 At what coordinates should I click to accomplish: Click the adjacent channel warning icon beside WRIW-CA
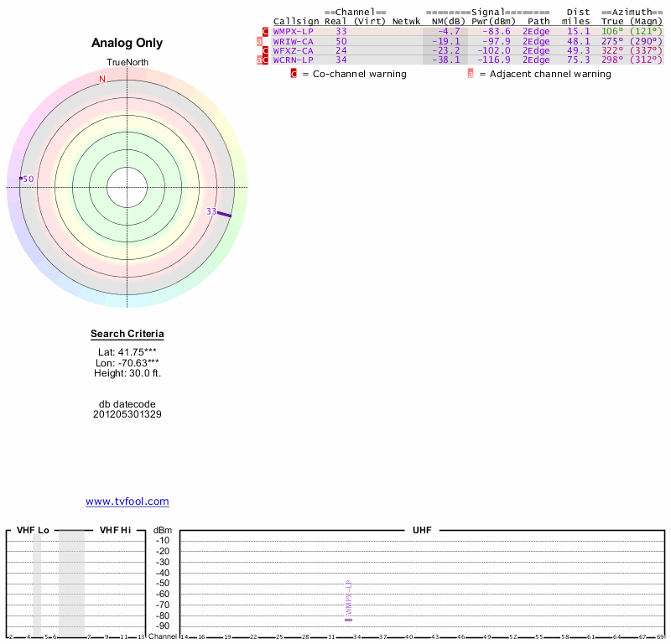tap(260, 41)
